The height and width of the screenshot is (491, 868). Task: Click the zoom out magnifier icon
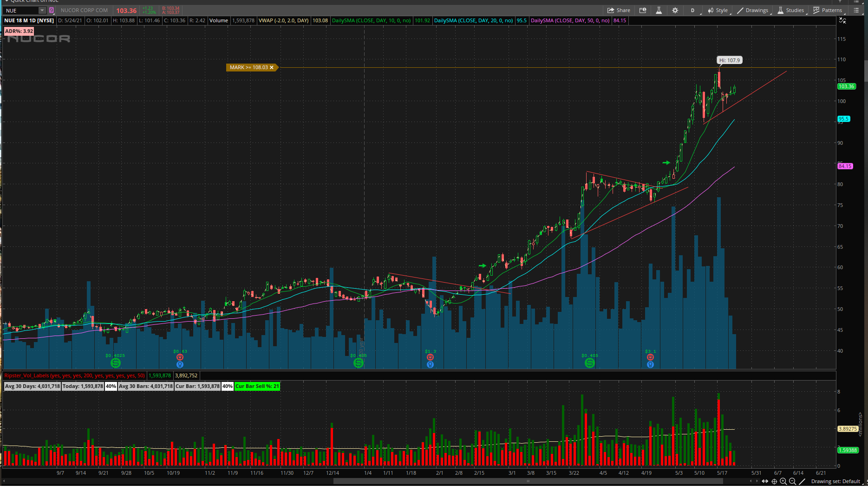[x=793, y=481]
